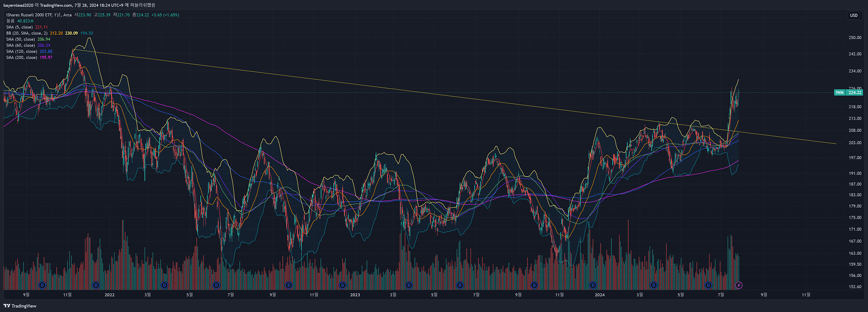The width and height of the screenshot is (868, 312).
Task: Click the dividend D marker left of 2023
Action: (x=342, y=285)
